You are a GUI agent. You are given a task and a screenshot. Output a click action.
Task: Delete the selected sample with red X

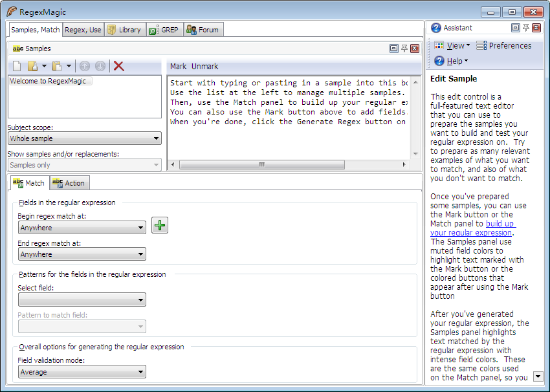119,66
